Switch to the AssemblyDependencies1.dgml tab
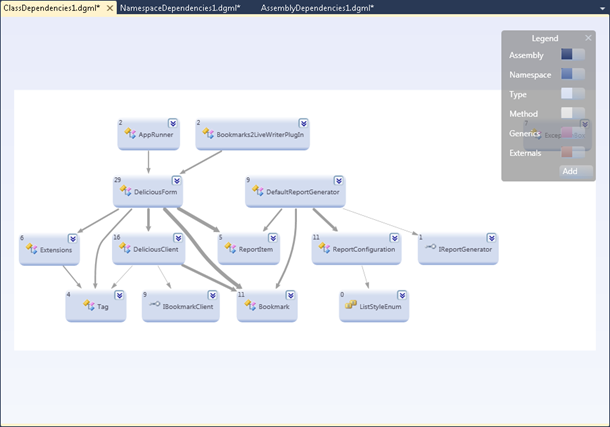Viewport: 610px width, 427px height. 316,7
